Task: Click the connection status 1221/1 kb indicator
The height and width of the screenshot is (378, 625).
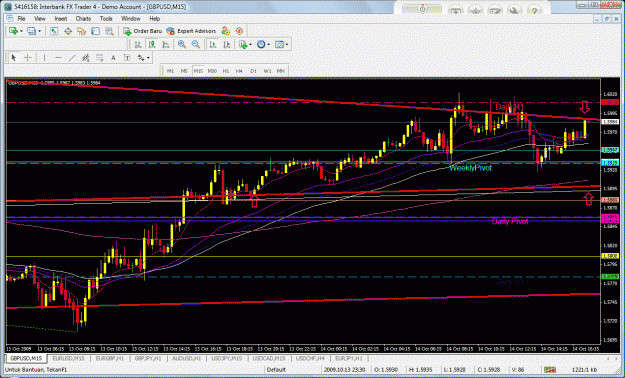Action: click(584, 370)
